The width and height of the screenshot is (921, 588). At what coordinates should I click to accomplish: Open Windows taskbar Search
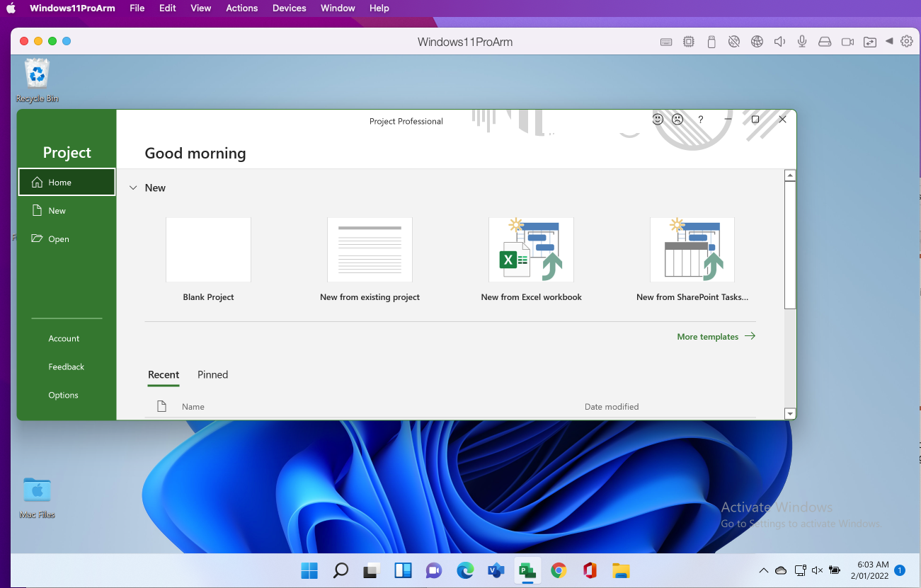click(x=341, y=570)
